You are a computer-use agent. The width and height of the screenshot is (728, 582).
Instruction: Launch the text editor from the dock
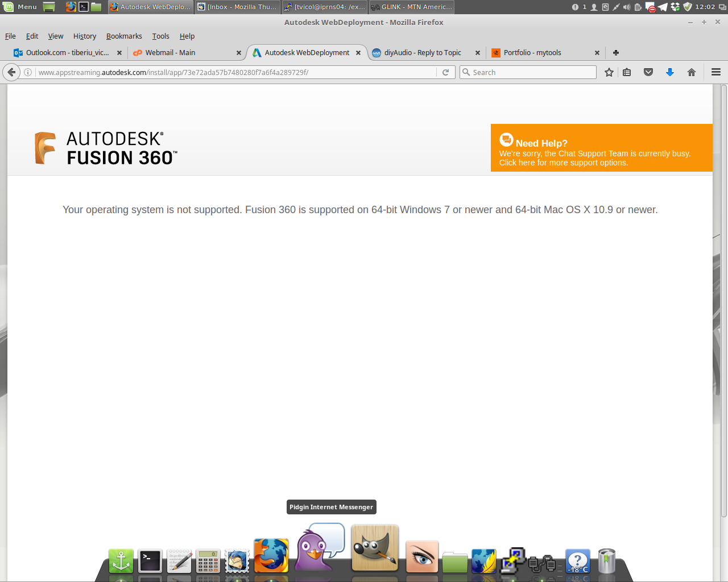(179, 561)
